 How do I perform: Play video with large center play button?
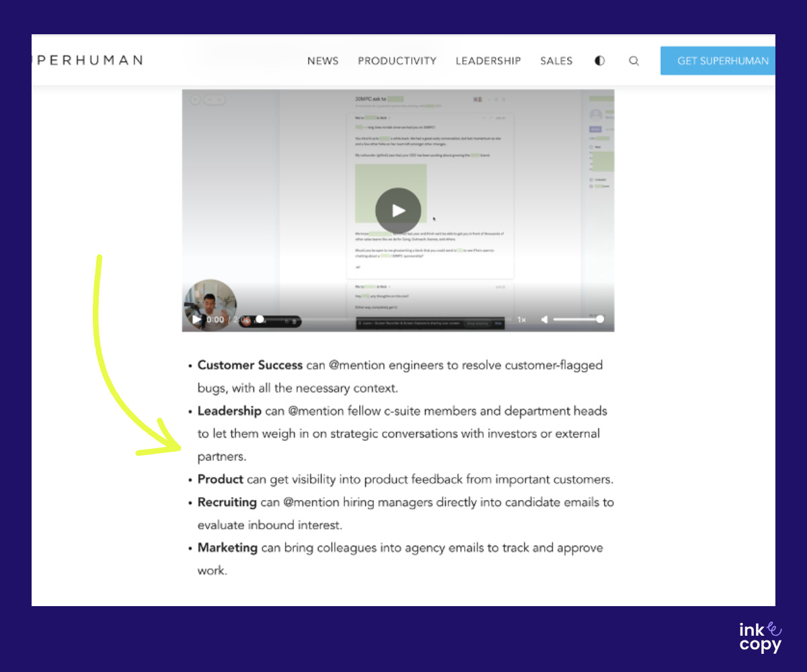coord(398,210)
